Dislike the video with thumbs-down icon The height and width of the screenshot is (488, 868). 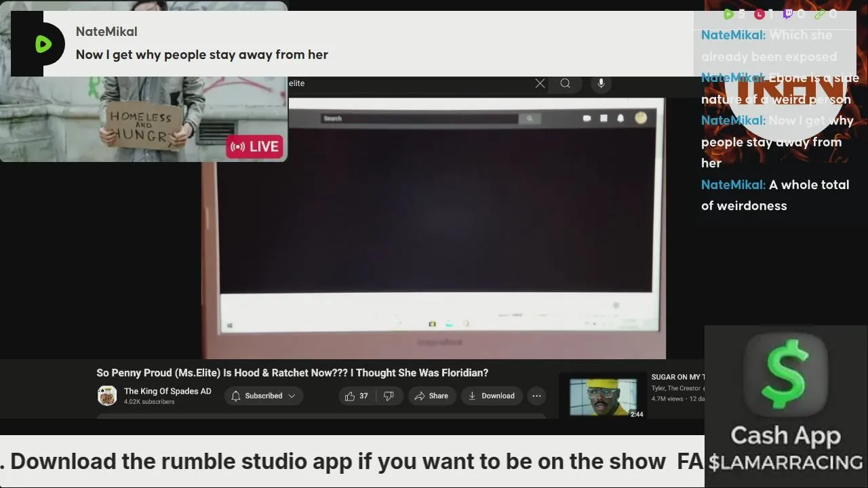click(389, 396)
